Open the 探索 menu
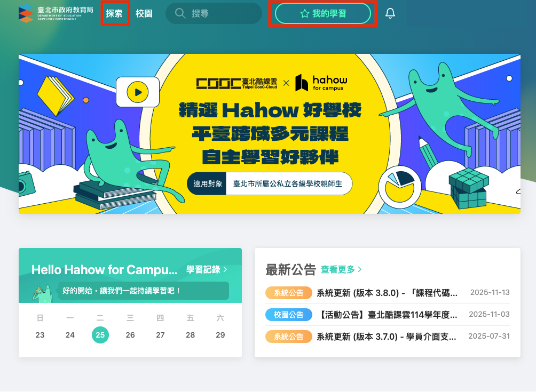Image resolution: width=536 pixels, height=392 pixels. pyautogui.click(x=114, y=13)
